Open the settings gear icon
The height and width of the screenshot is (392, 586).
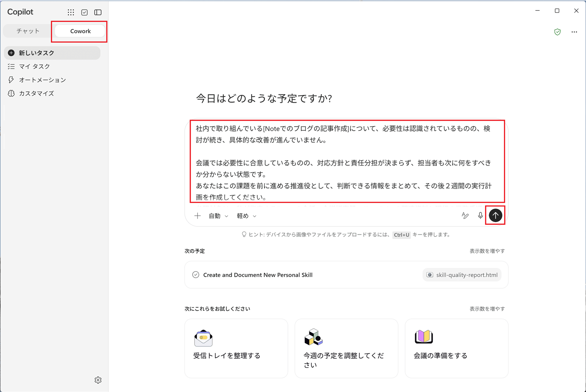98,380
